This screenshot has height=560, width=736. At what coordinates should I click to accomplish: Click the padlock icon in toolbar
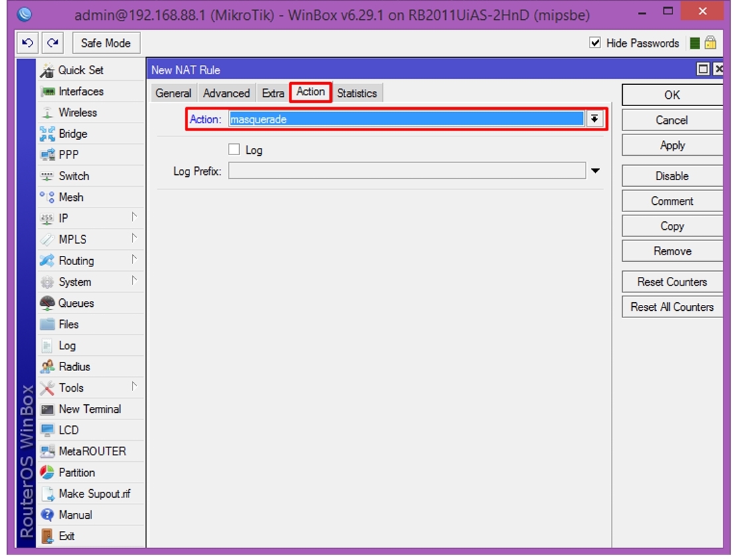tap(711, 43)
